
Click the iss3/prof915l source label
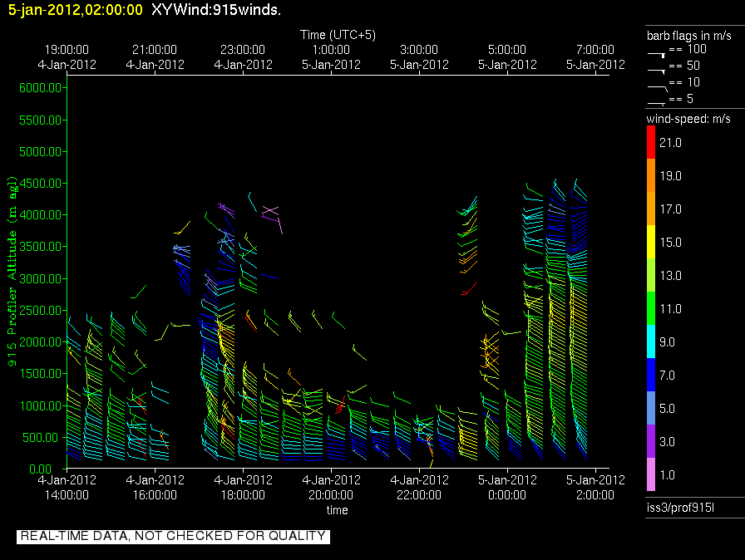click(675, 506)
